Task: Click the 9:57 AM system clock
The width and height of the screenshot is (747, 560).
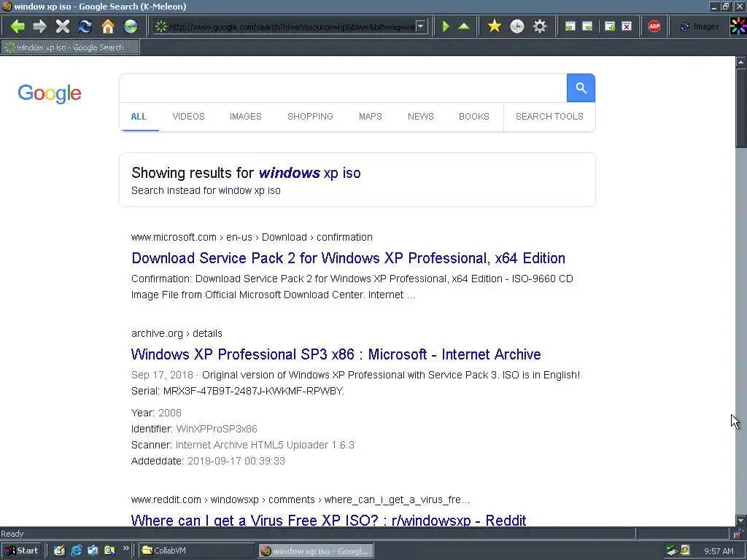Action: point(719,551)
